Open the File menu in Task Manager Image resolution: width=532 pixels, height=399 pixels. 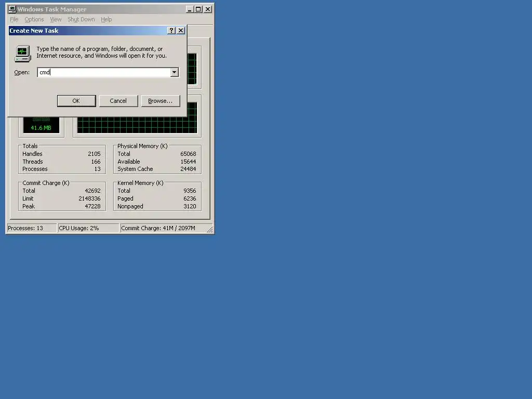(14, 19)
